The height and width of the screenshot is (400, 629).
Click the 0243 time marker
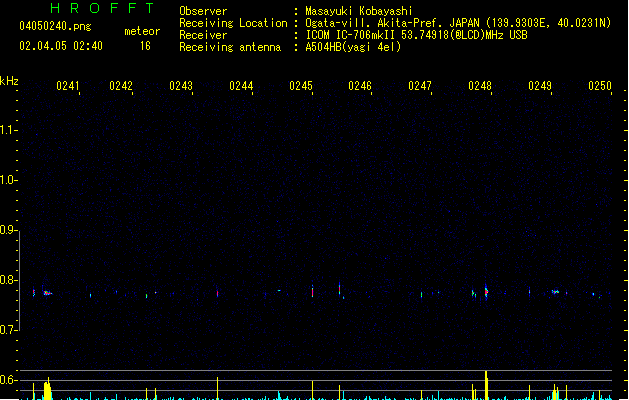pos(181,85)
